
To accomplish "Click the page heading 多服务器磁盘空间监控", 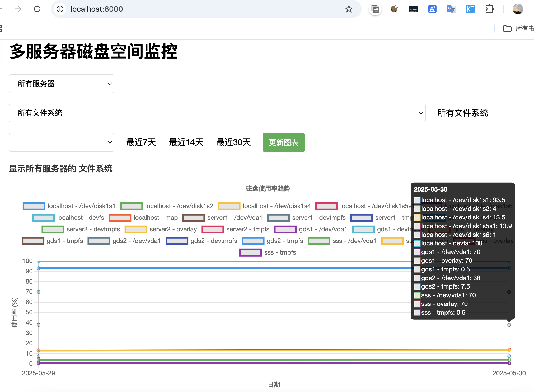I will pyautogui.click(x=93, y=51).
